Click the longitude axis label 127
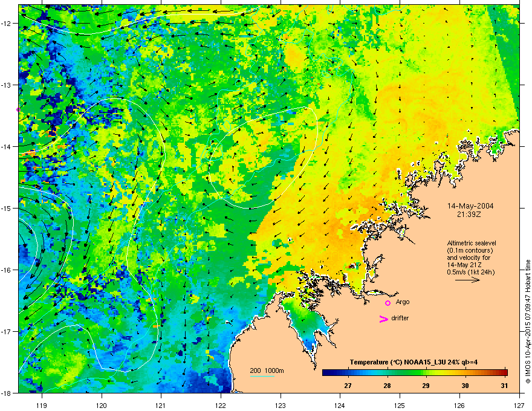This screenshot has height=411, width=532. [519, 405]
